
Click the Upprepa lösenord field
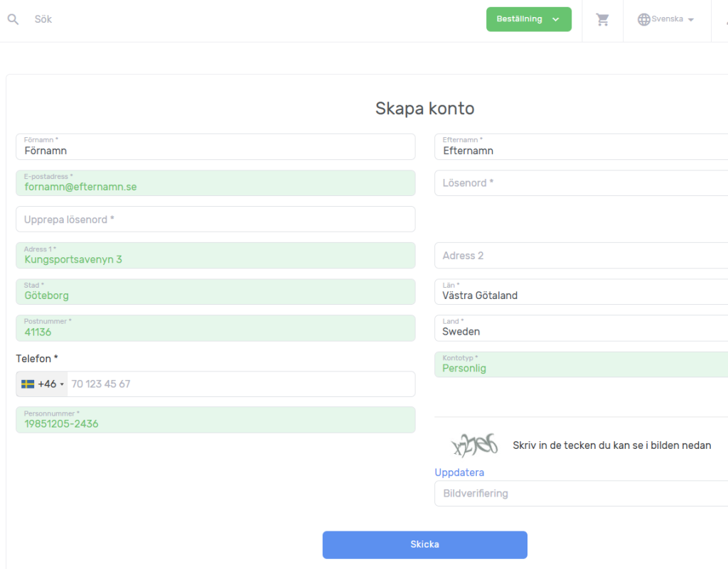pyautogui.click(x=215, y=220)
